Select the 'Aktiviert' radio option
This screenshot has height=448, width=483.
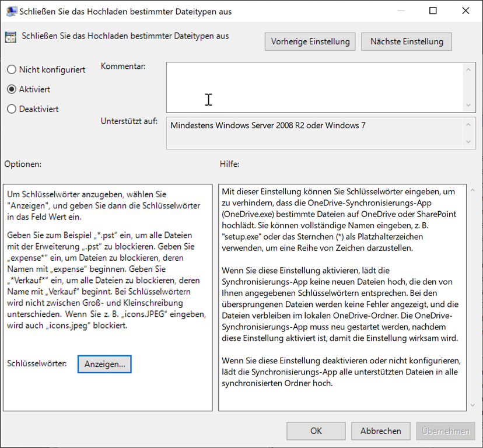12,90
